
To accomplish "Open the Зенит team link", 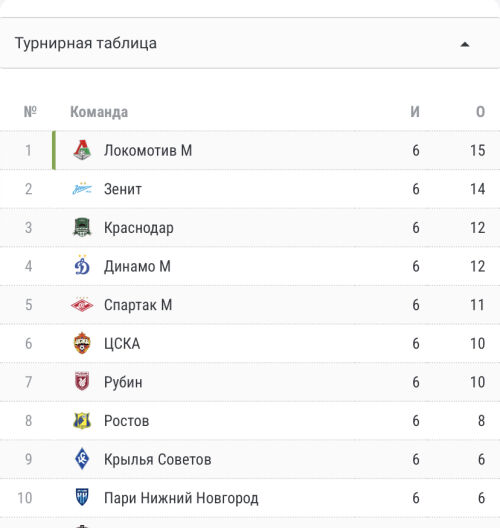I will pos(123,189).
